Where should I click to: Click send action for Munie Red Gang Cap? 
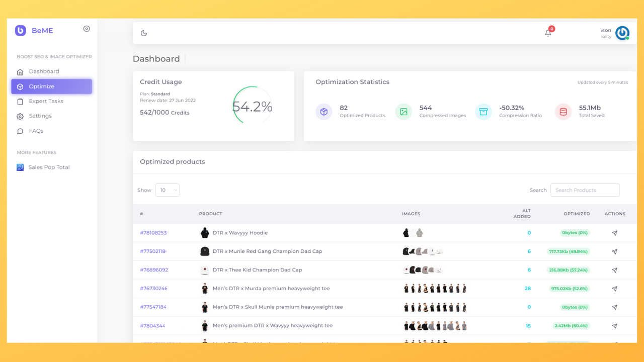point(614,252)
